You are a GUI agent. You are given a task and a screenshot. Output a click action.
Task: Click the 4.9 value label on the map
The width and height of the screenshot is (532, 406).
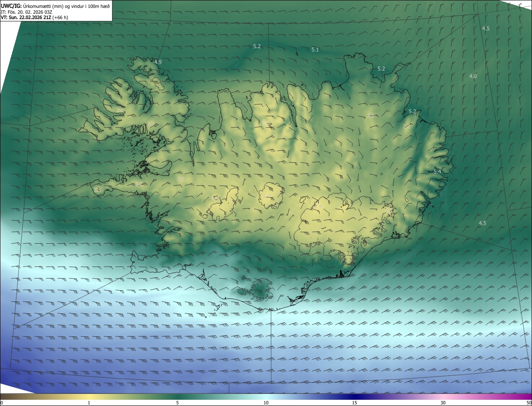[x=158, y=62]
